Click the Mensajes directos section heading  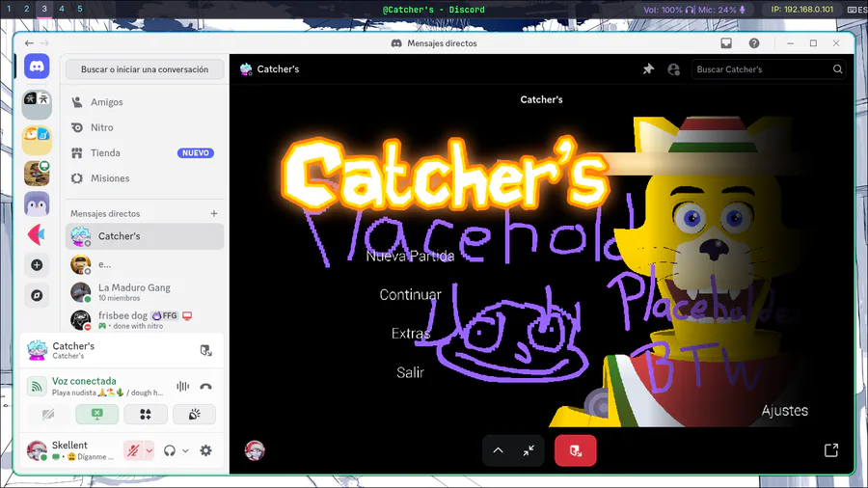coord(105,213)
